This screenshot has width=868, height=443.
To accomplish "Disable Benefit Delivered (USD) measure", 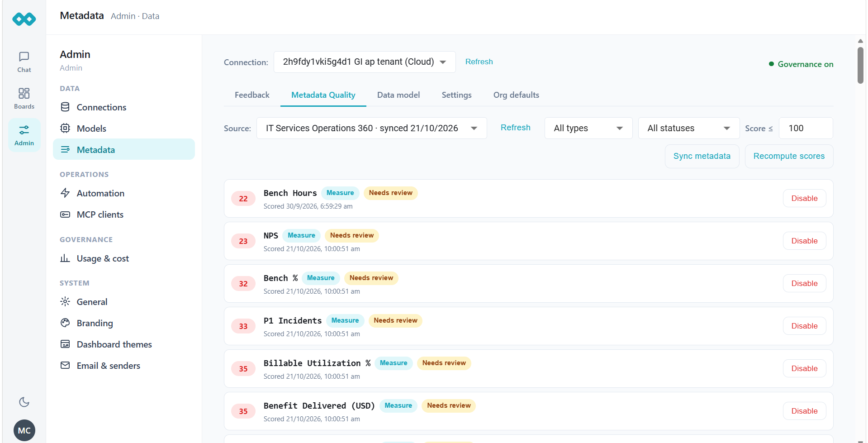I will point(804,411).
